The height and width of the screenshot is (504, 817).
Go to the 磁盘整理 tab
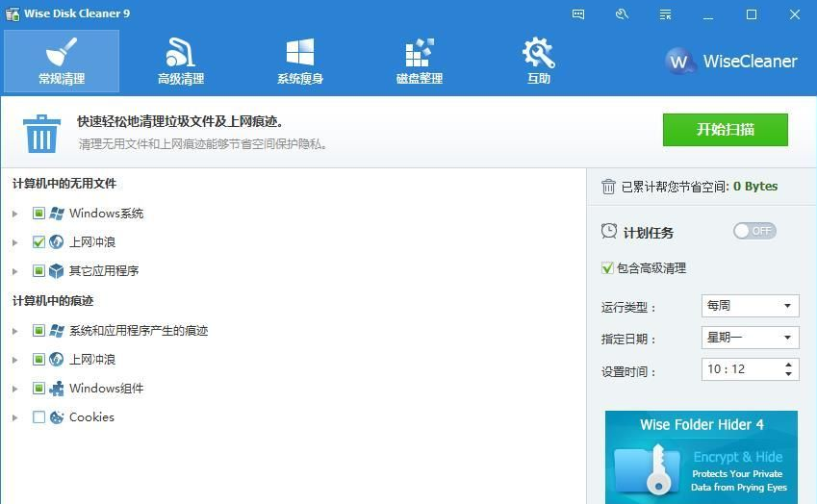[420, 61]
